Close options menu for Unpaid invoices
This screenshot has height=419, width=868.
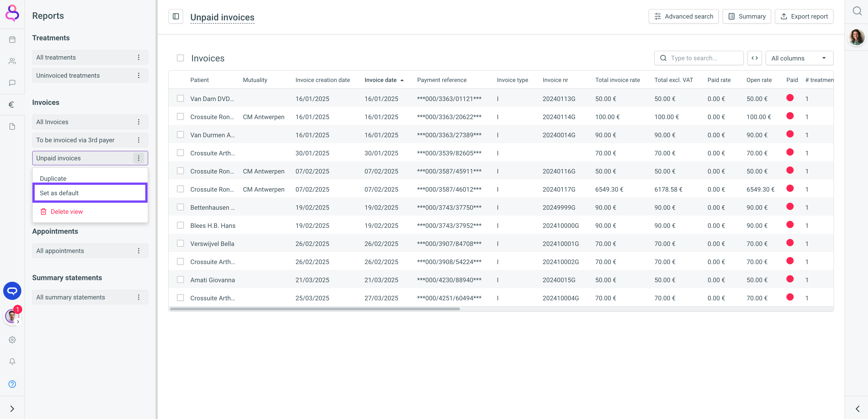click(138, 158)
